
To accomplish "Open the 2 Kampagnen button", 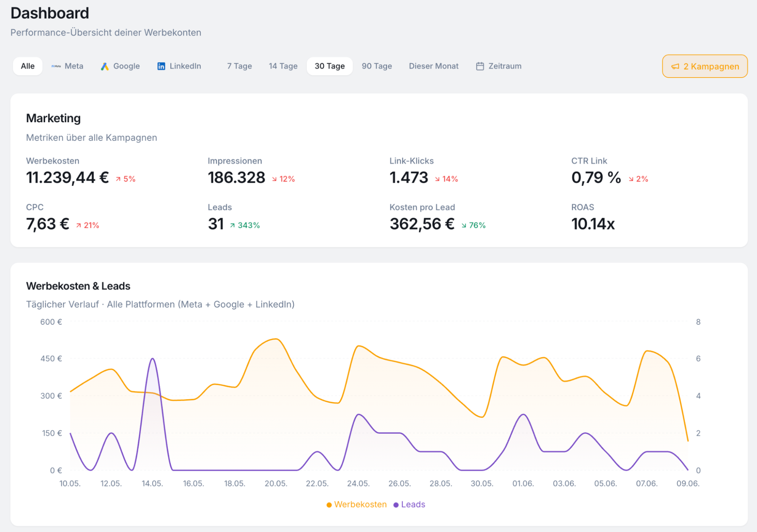I will click(705, 66).
